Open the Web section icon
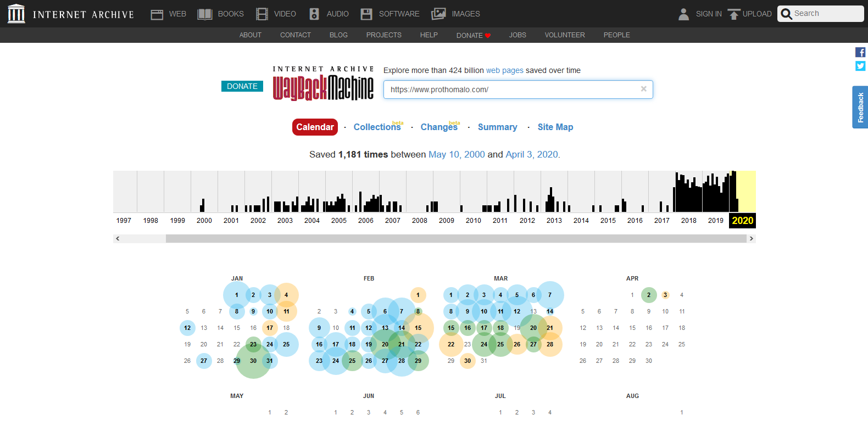The image size is (868, 426). click(157, 14)
